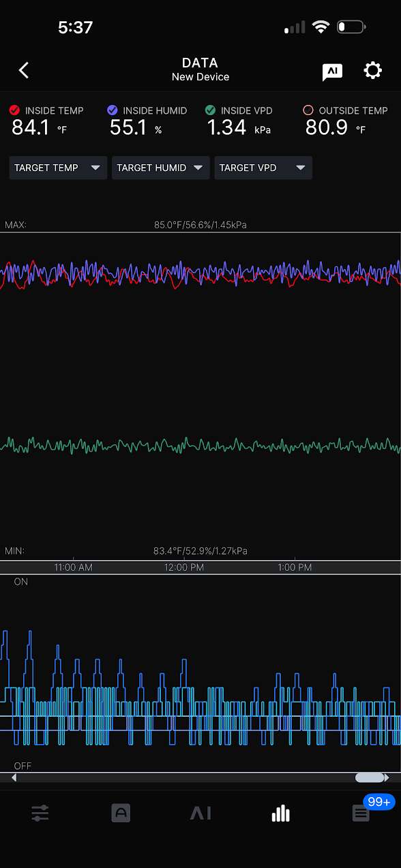Click the MIN values label 83.4°F/52.9%/1.27kPa

[x=200, y=551]
